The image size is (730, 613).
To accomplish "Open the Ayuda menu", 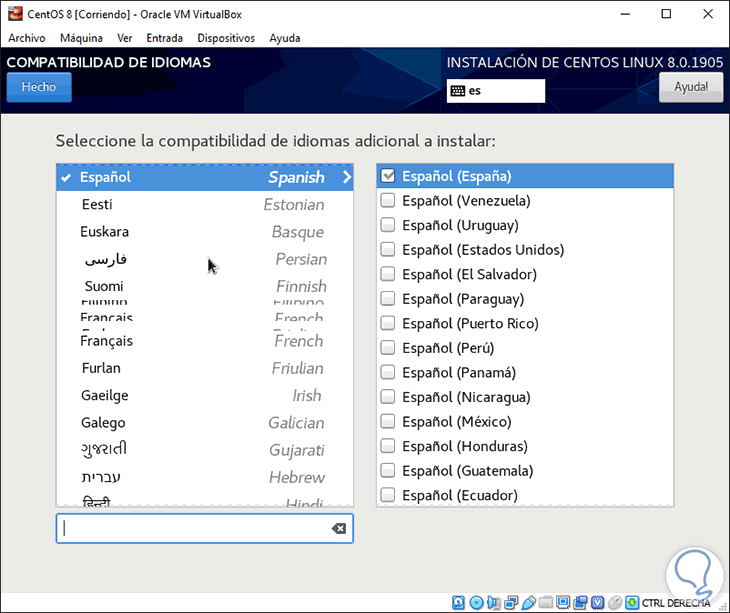I will 284,38.
